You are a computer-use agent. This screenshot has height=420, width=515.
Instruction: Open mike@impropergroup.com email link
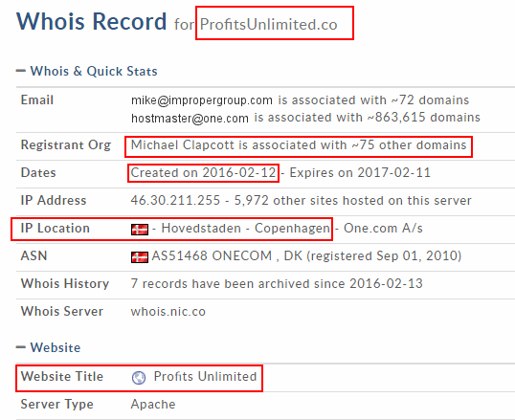click(x=202, y=100)
